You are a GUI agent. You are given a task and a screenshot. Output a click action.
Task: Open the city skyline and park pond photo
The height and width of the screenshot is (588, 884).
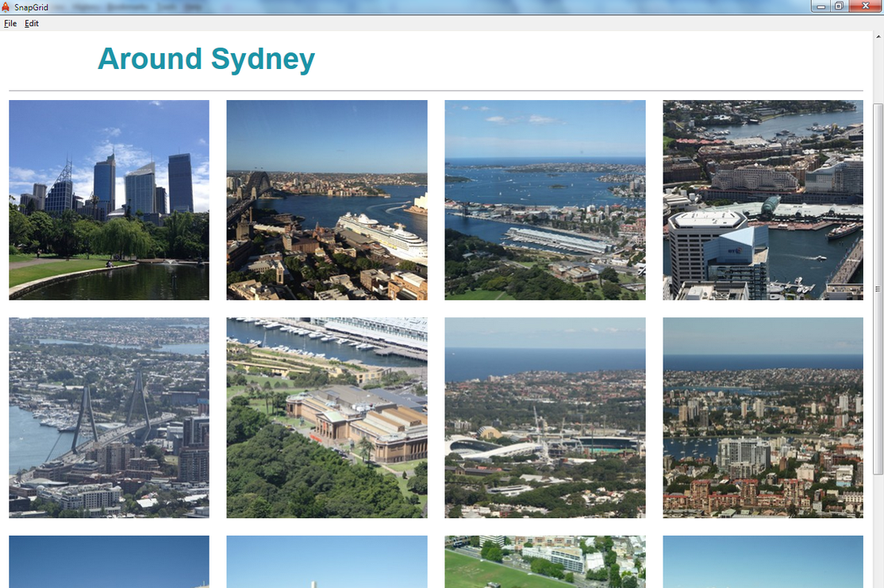point(109,200)
